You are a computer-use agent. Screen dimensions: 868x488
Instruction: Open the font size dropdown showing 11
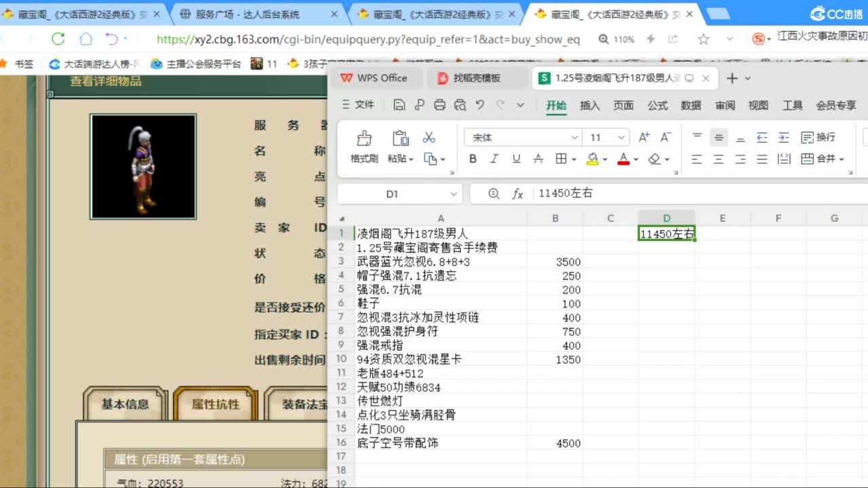click(622, 138)
